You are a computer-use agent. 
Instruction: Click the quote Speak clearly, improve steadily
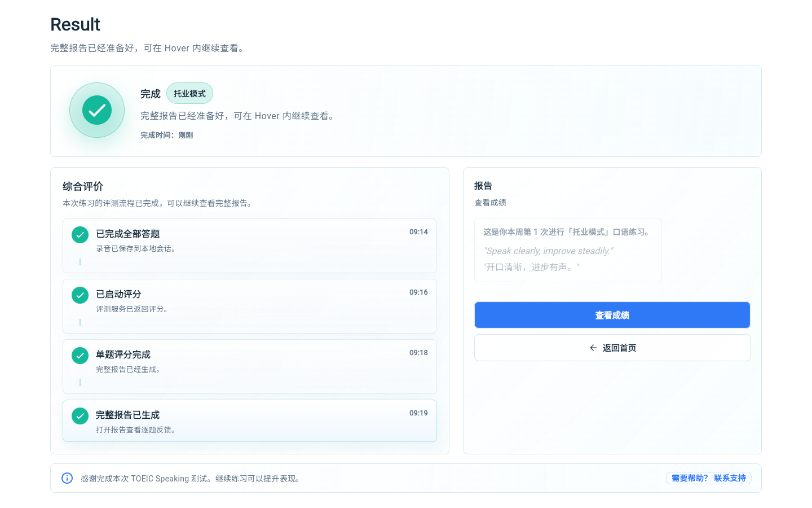548,251
